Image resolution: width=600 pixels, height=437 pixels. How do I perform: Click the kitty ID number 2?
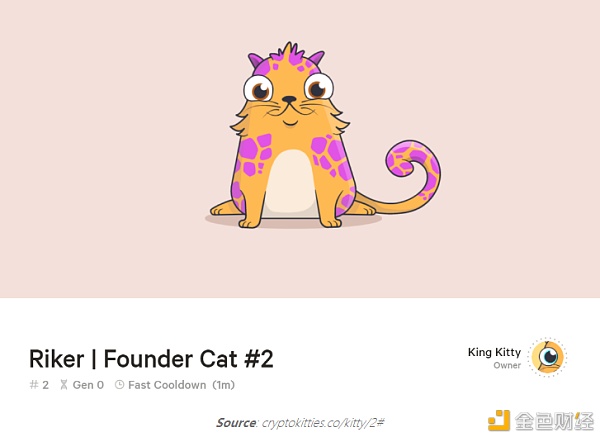(x=46, y=385)
